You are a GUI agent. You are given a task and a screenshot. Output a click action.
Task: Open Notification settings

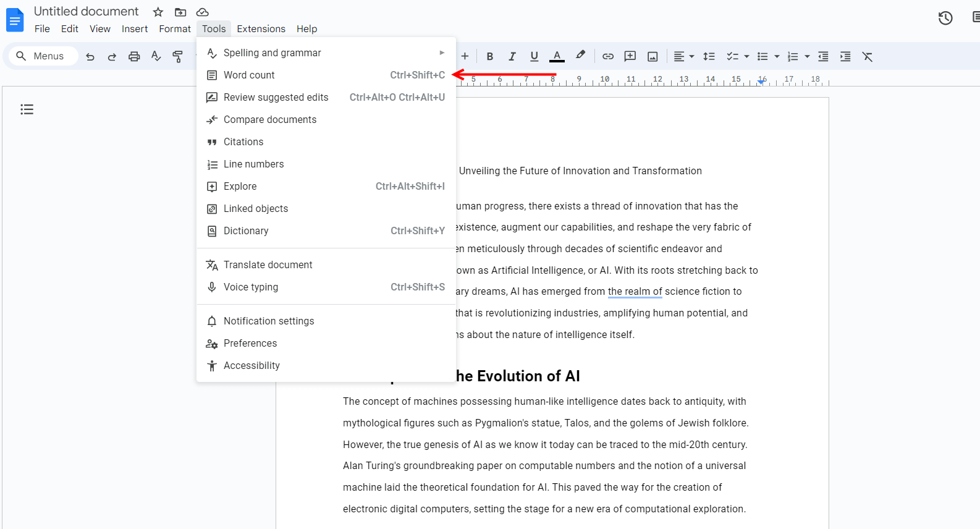point(326,321)
